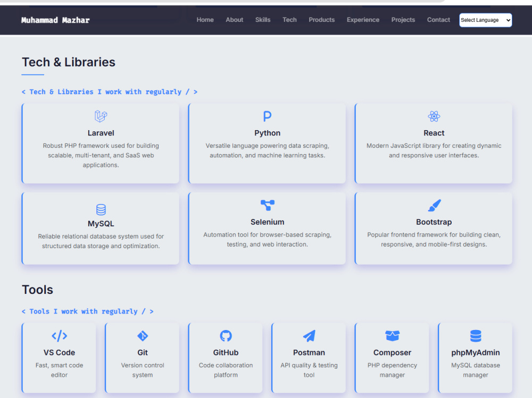Click the MySQL database icon

pos(101,209)
